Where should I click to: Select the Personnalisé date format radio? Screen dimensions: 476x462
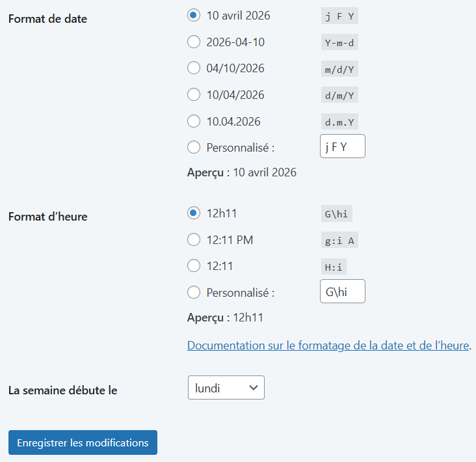pyautogui.click(x=193, y=148)
